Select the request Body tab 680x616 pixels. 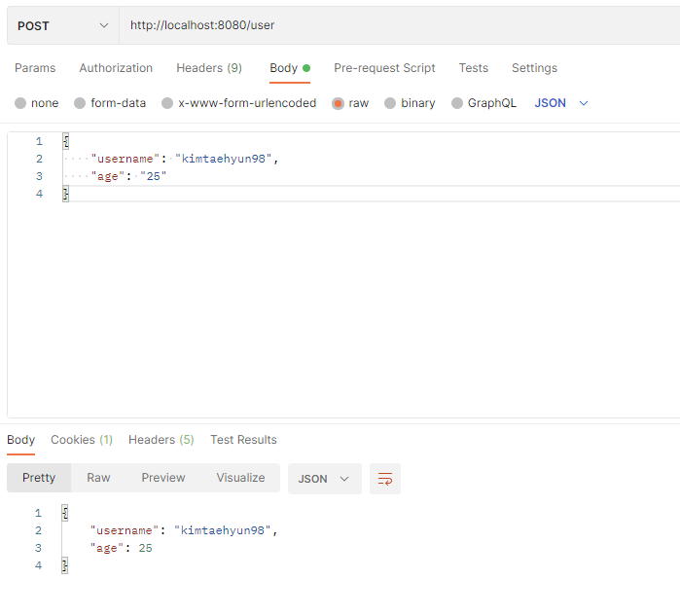(290, 68)
